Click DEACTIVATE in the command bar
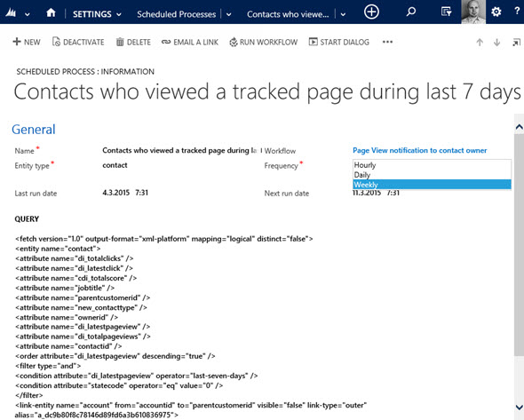 coord(78,42)
